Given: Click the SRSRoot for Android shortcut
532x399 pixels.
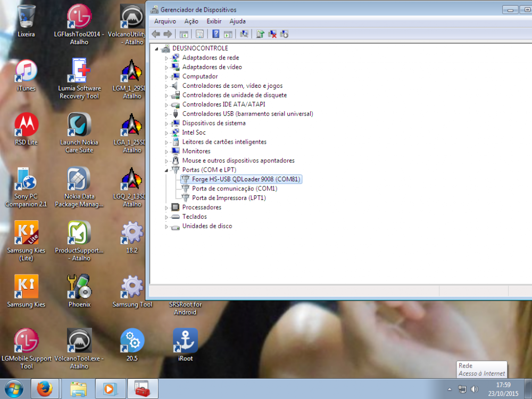Looking at the screenshot, I should click(x=185, y=308).
